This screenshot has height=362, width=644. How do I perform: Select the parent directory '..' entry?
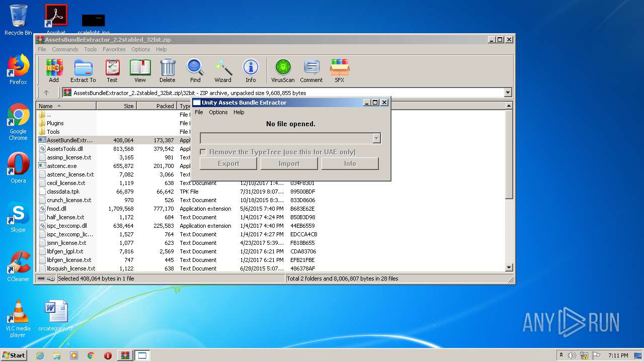pos(49,115)
